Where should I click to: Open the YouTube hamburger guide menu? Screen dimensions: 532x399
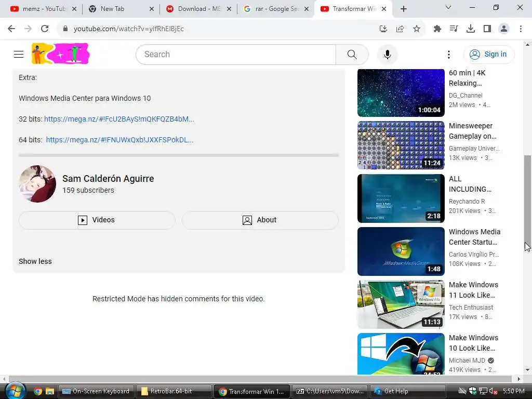tap(19, 54)
